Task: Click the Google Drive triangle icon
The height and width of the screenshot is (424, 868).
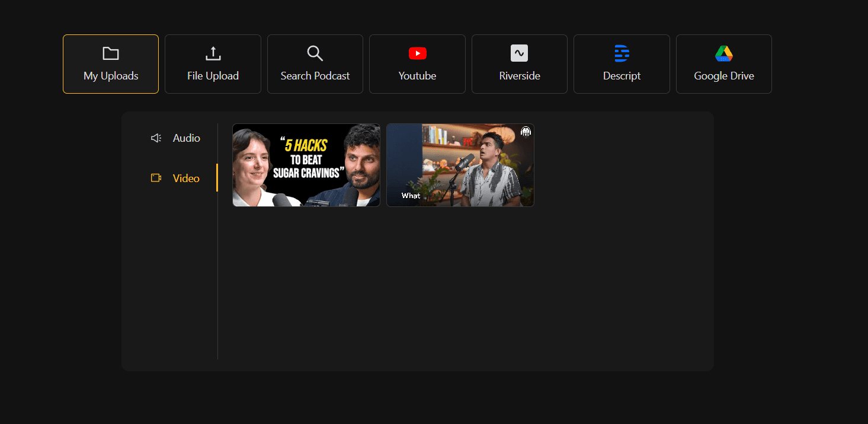Action: (x=723, y=53)
